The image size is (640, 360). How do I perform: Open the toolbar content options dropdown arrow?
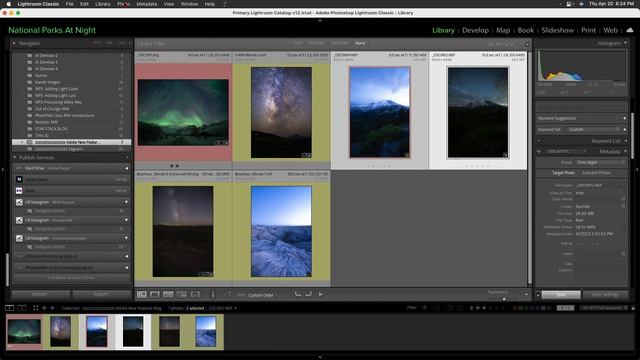click(x=526, y=295)
